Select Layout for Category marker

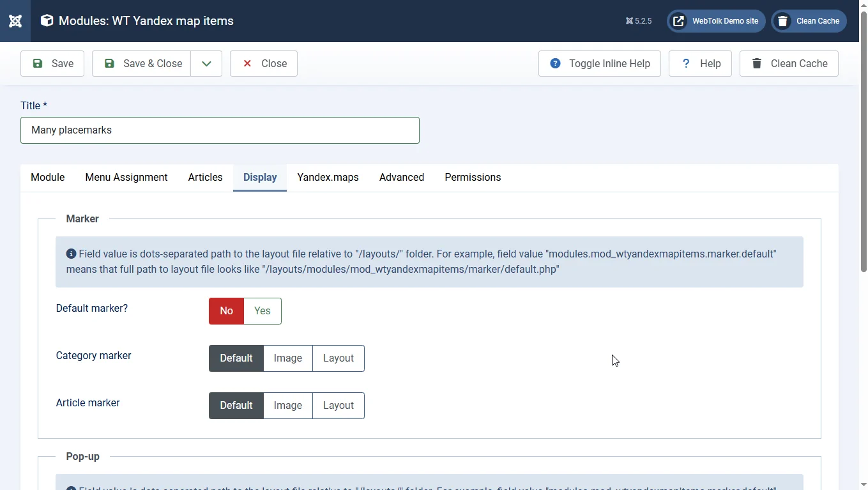339,358
